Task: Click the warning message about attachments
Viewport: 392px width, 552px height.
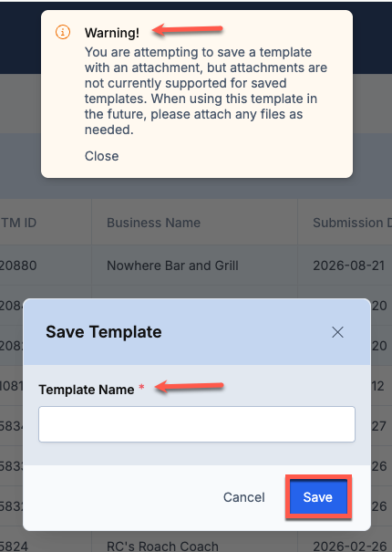Action: tap(206, 91)
